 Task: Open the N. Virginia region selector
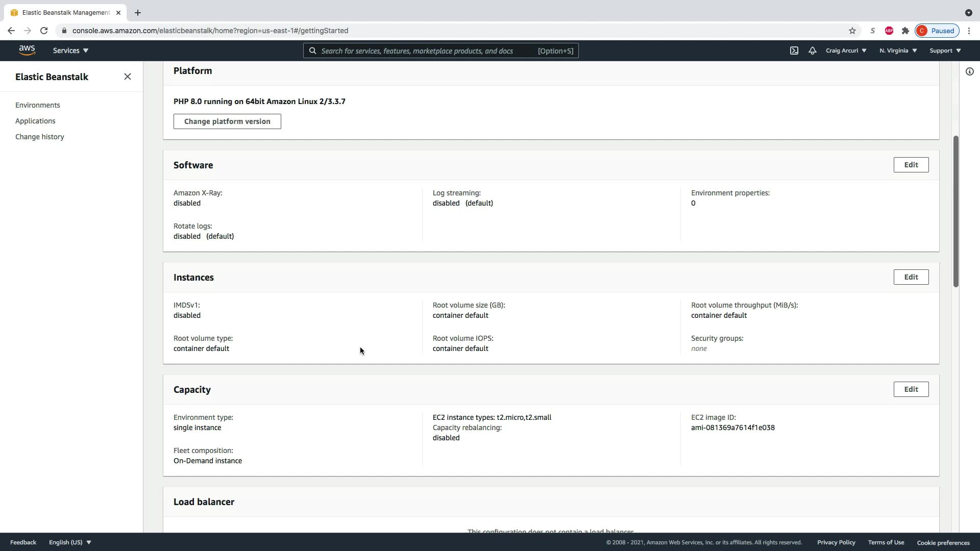[x=898, y=51]
